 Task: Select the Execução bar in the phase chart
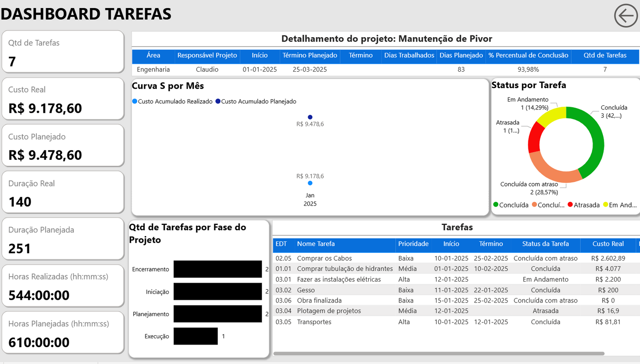coord(195,336)
